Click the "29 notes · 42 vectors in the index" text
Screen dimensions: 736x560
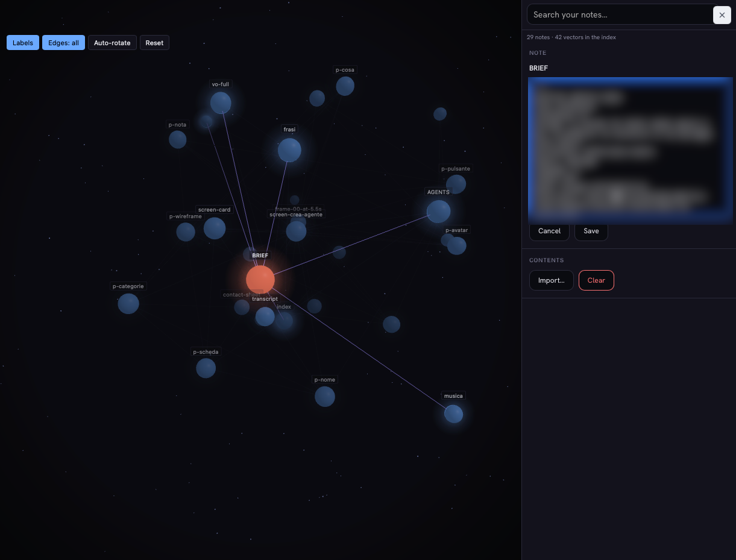[x=571, y=37]
